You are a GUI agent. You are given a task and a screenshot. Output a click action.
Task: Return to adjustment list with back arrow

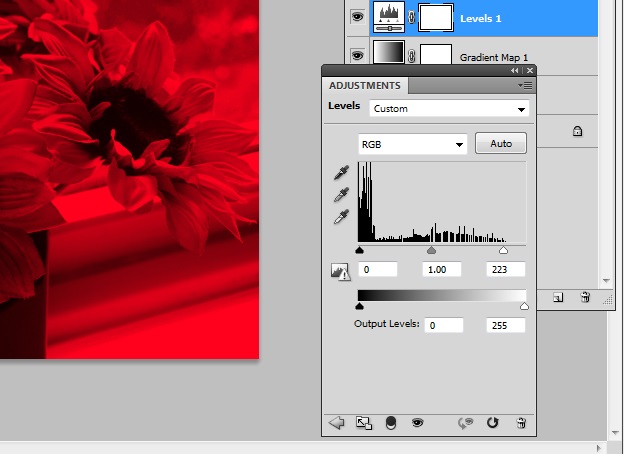click(336, 423)
